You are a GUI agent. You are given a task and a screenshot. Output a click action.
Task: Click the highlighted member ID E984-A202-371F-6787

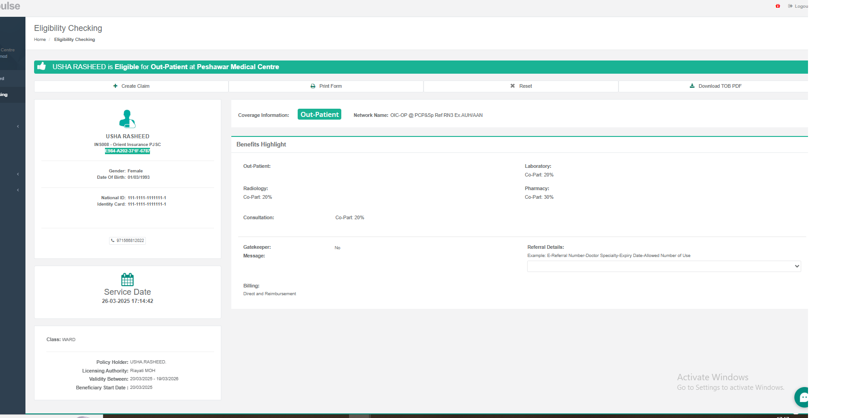(127, 151)
